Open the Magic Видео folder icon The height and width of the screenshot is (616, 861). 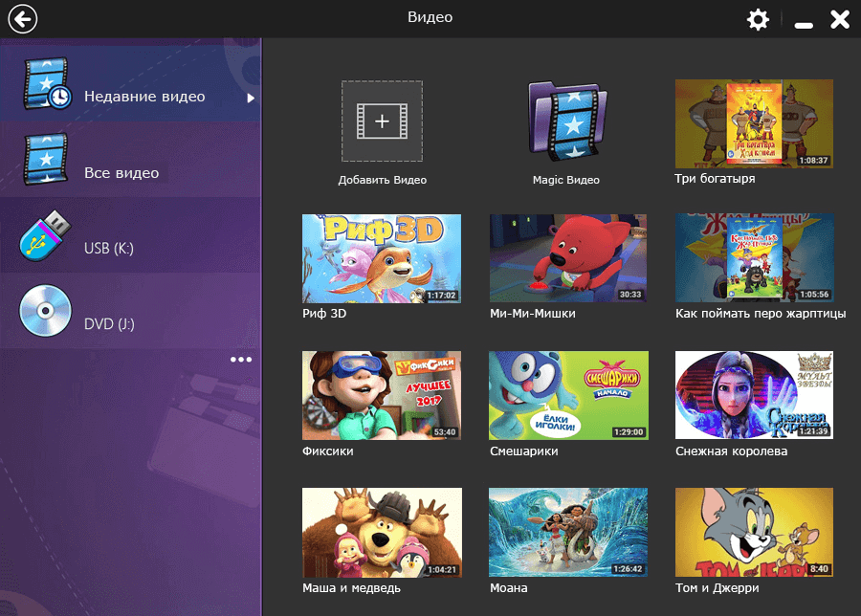click(567, 121)
